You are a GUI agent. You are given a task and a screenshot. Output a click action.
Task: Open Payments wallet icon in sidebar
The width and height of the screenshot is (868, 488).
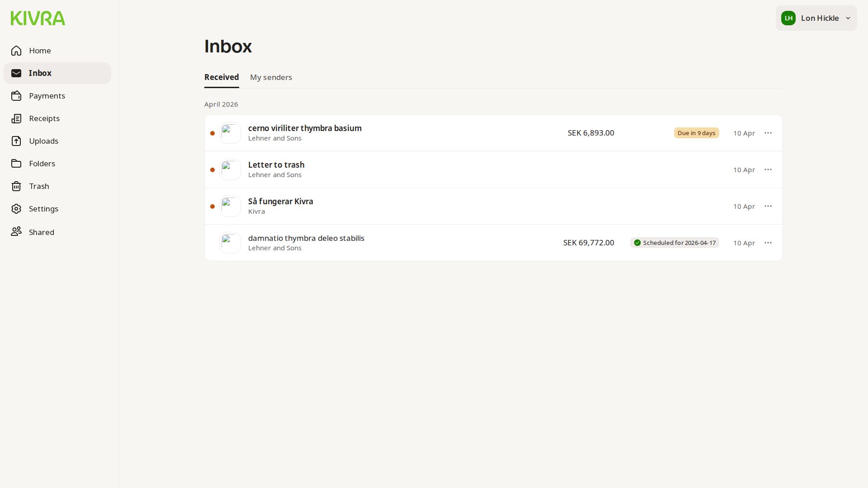[x=16, y=96]
